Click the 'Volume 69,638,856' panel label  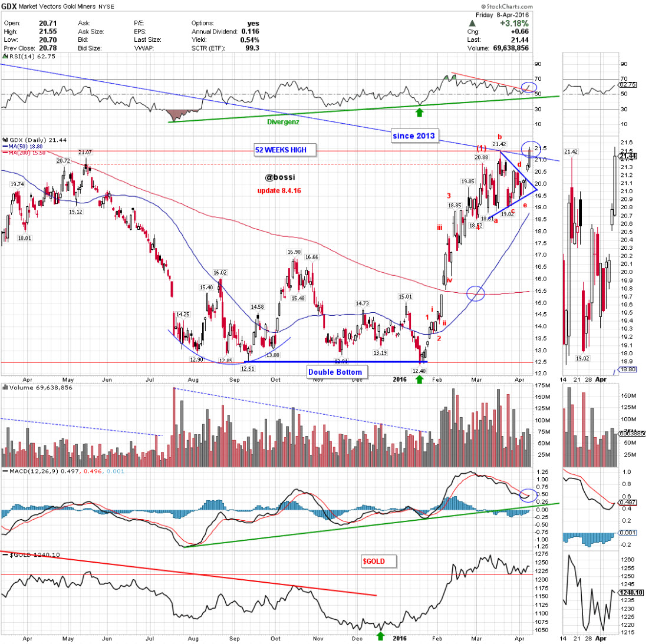tap(41, 387)
